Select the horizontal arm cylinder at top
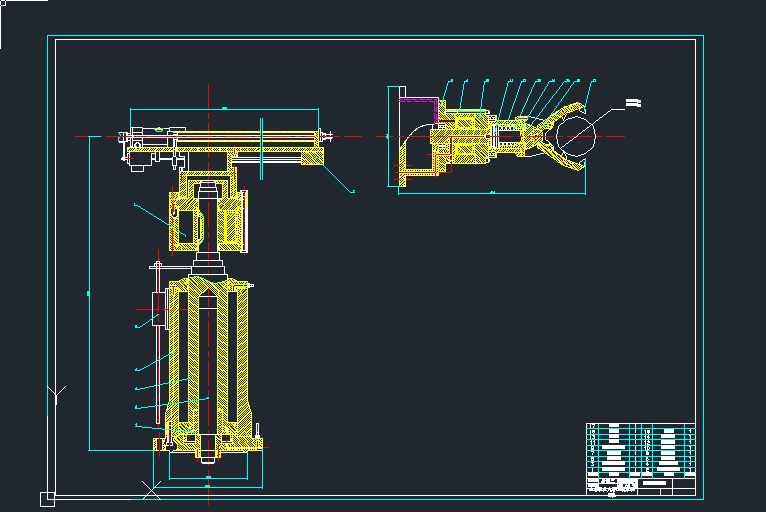The width and height of the screenshot is (766, 512). coord(250,135)
